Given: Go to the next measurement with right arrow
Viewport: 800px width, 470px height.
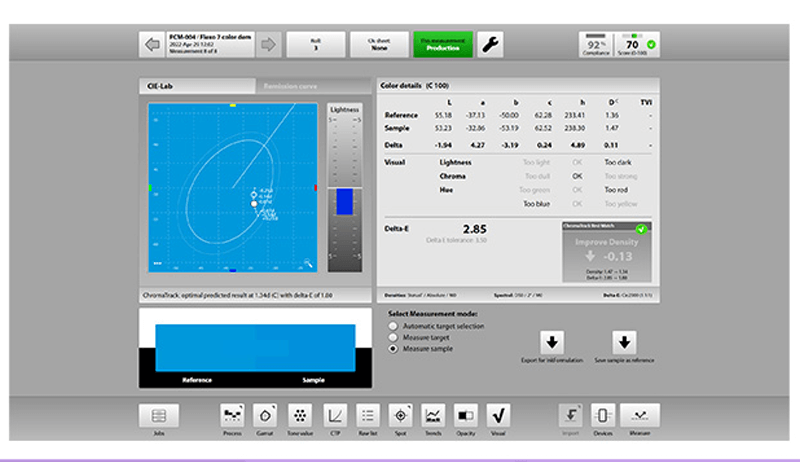Looking at the screenshot, I should (x=268, y=45).
